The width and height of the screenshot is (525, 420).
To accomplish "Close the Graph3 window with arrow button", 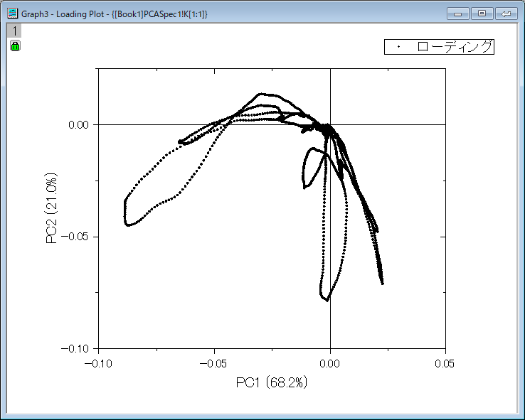I will (506, 14).
